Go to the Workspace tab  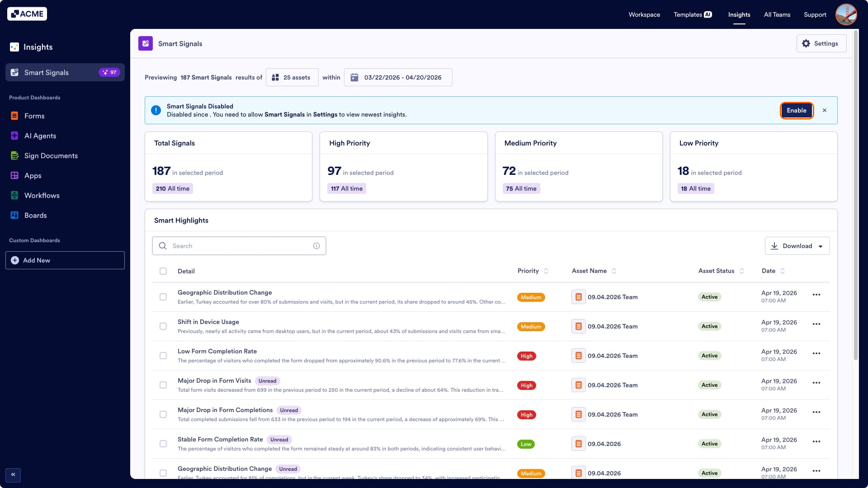click(x=644, y=15)
